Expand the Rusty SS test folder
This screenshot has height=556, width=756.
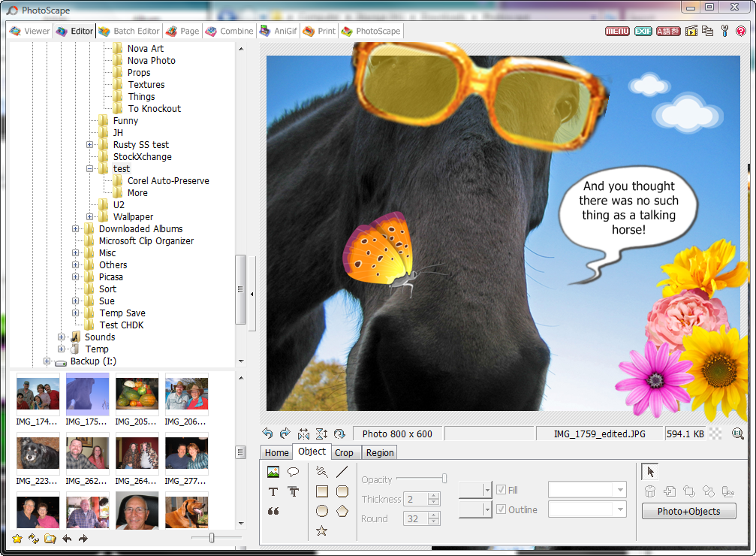coord(89,145)
